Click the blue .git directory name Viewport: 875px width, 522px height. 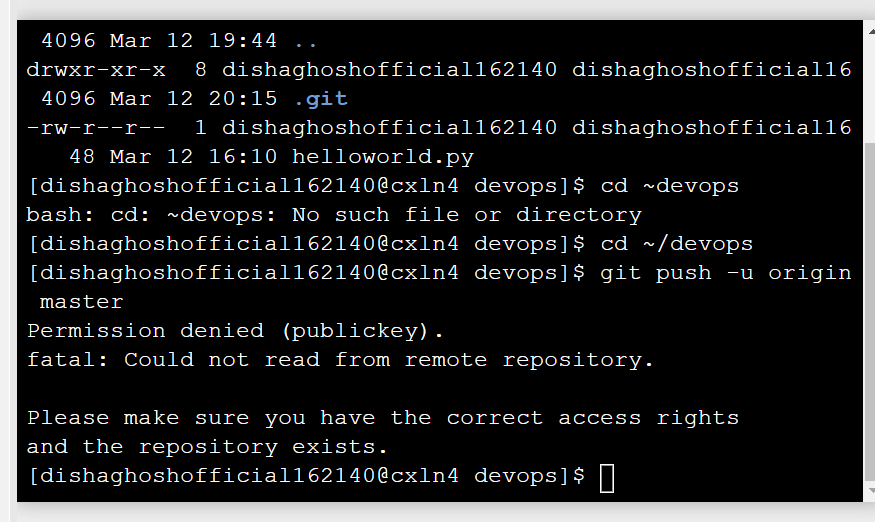click(x=320, y=99)
